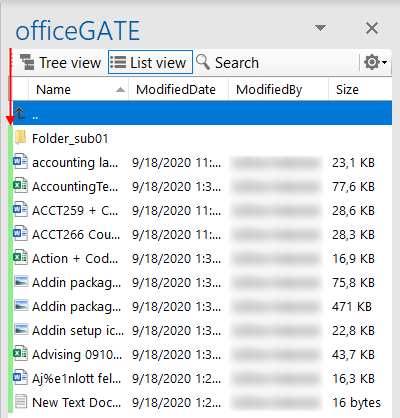Sort by the ModifiedDate column

178,89
